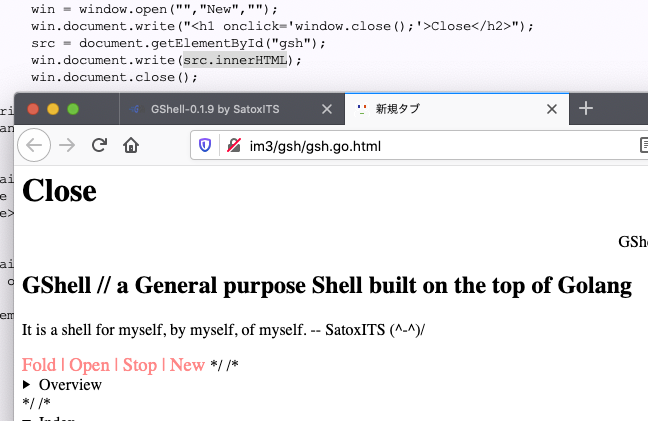Click the New link
The image size is (648, 421).
click(x=187, y=364)
